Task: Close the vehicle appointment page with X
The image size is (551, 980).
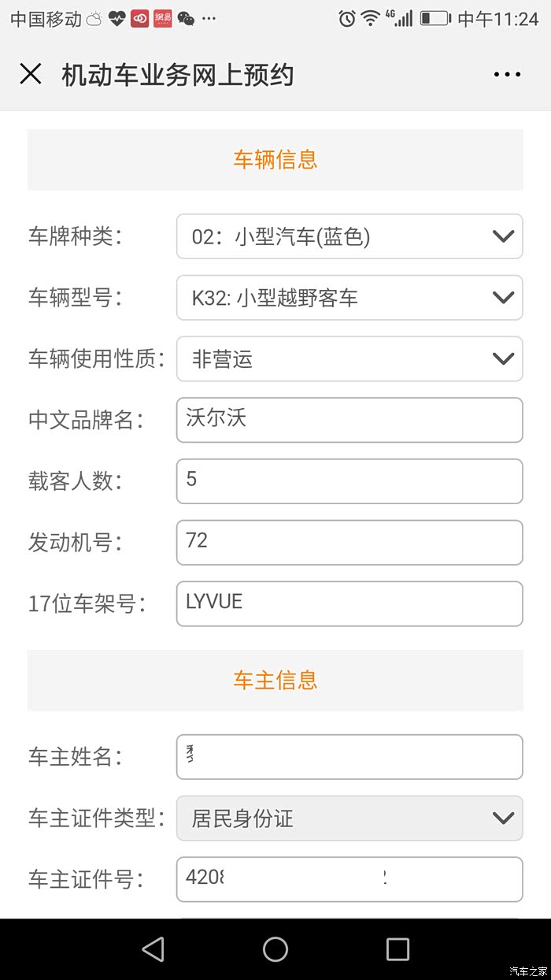Action: tap(31, 74)
